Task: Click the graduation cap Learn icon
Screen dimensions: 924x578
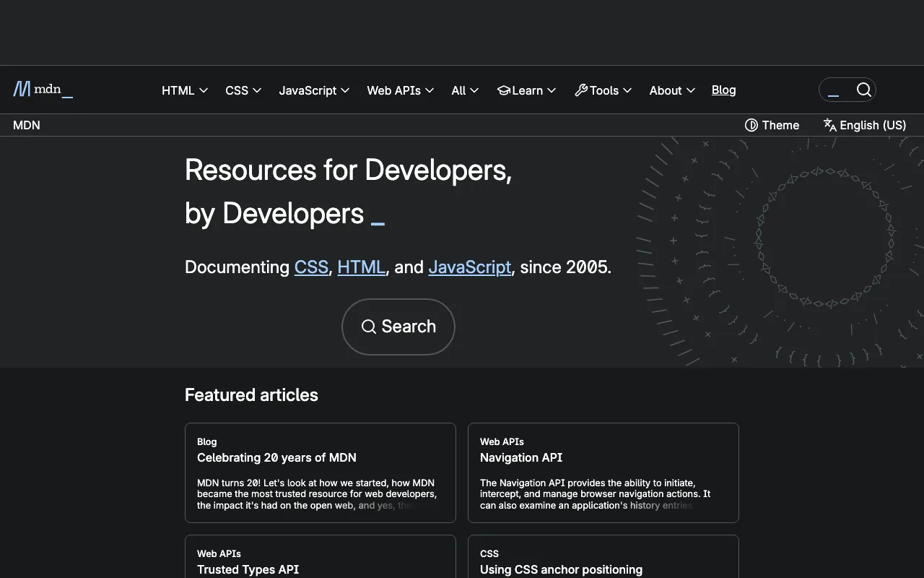Action: (504, 90)
